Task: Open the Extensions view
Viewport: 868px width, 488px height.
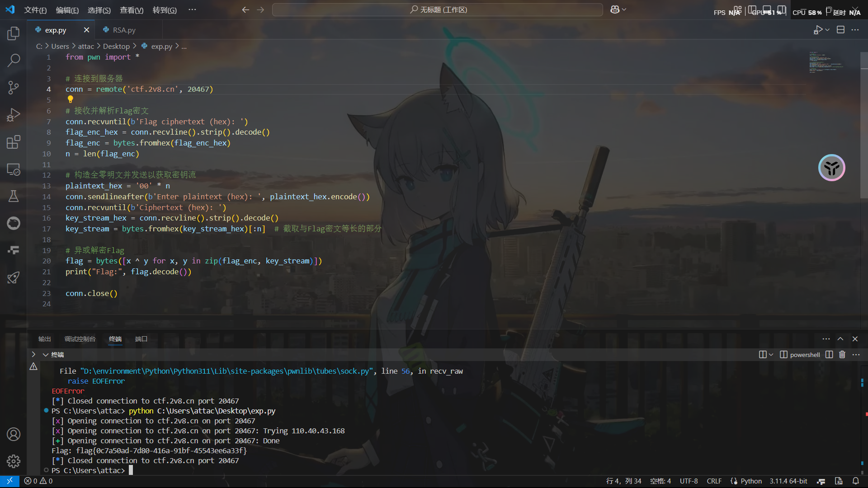Action: coord(14,142)
